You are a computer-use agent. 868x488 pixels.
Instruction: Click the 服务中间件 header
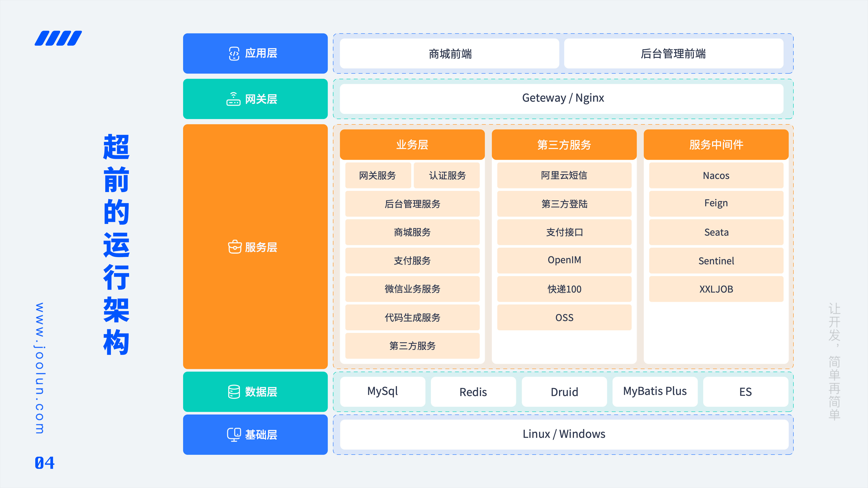click(716, 145)
